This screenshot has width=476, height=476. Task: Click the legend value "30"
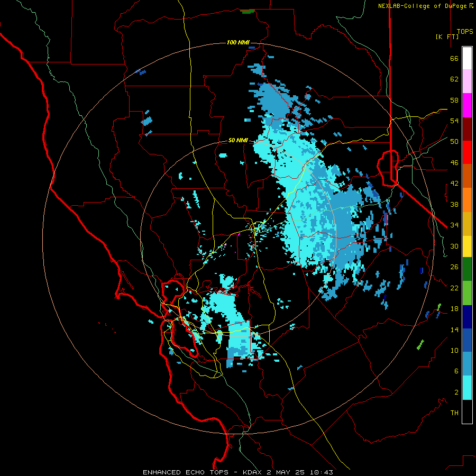coord(454,246)
